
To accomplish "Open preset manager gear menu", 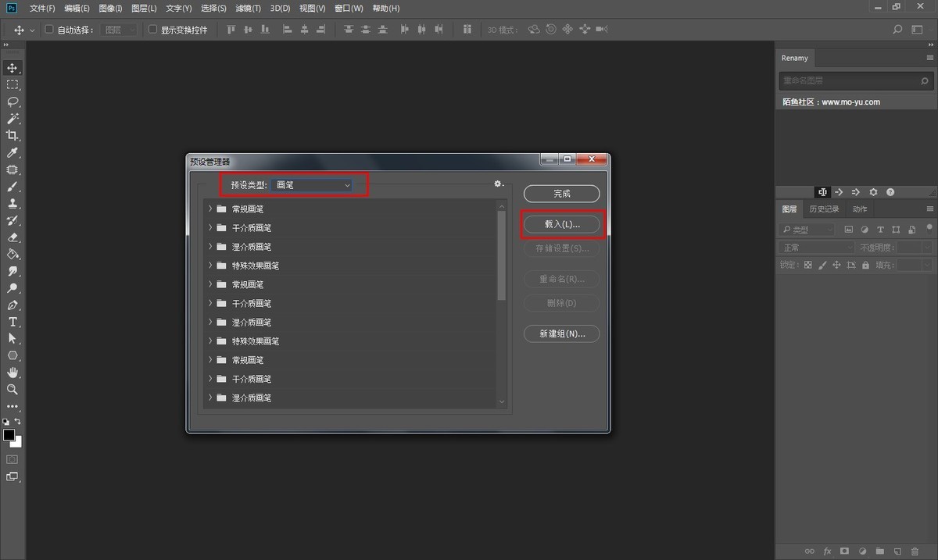I will (498, 184).
